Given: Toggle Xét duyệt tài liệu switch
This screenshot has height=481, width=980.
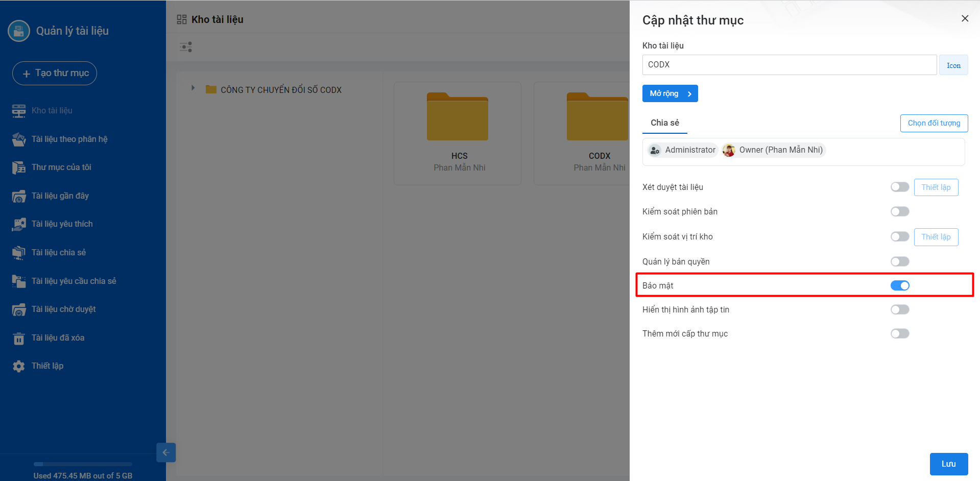Looking at the screenshot, I should click(x=900, y=187).
